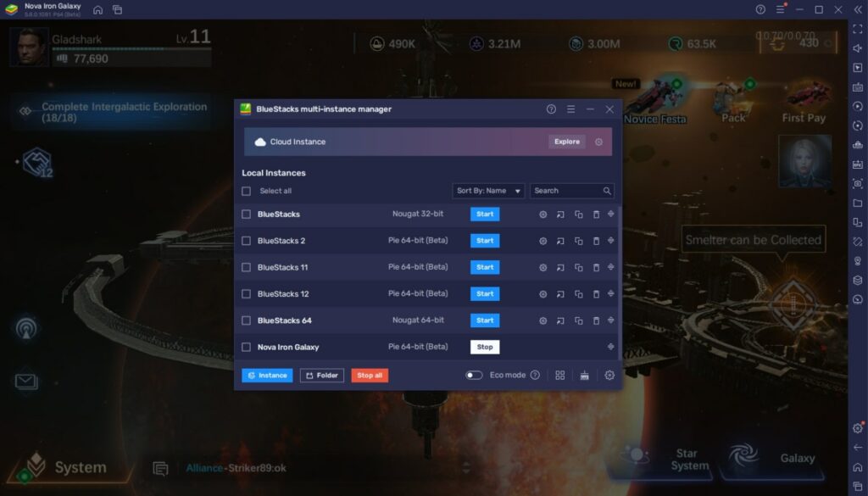Launch shortcut arrow icon for BlueStacks 64
Screen dimensions: 868x496
point(560,320)
